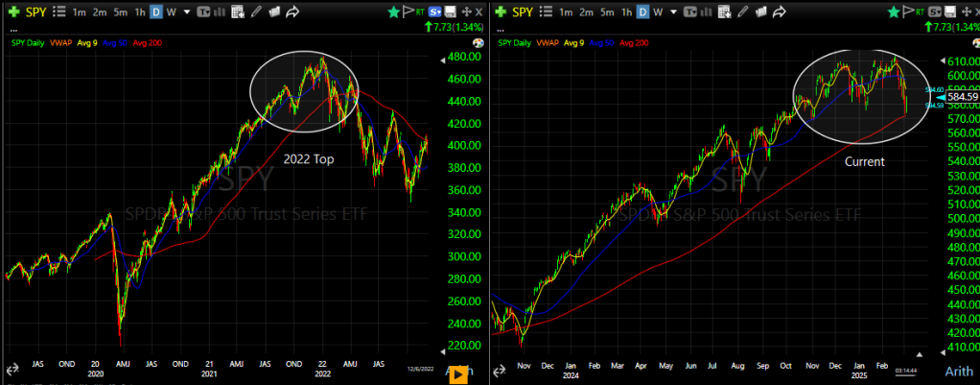
Task: Open the watchlist icon in left chart
Action: pyautogui.click(x=60, y=12)
